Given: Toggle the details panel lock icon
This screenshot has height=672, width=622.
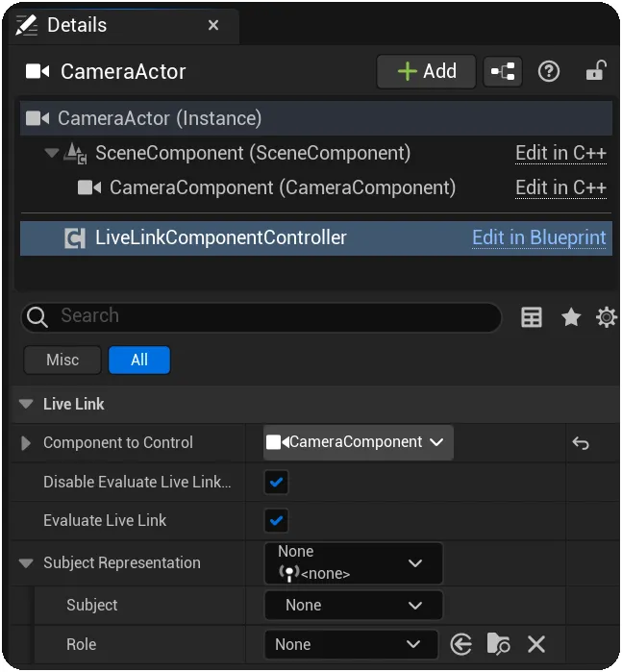Looking at the screenshot, I should click(596, 71).
